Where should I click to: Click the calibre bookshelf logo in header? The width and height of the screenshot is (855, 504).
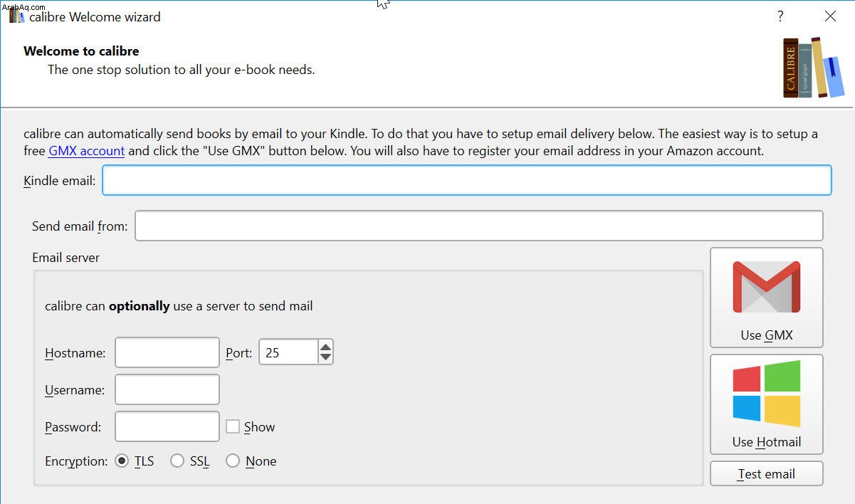[814, 67]
